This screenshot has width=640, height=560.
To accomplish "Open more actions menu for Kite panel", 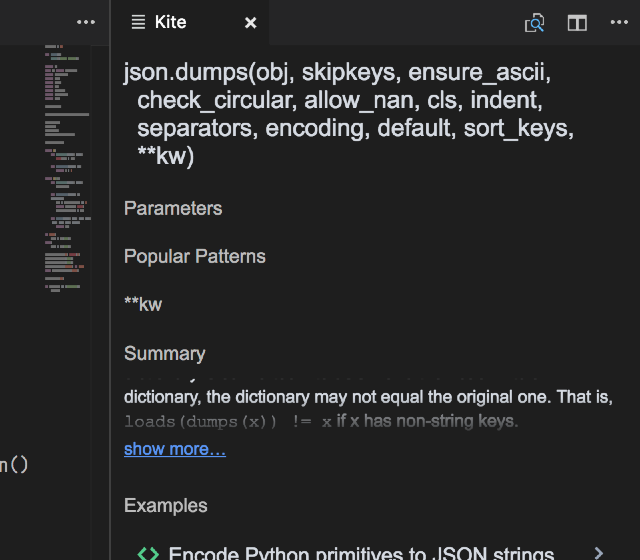I will point(619,22).
